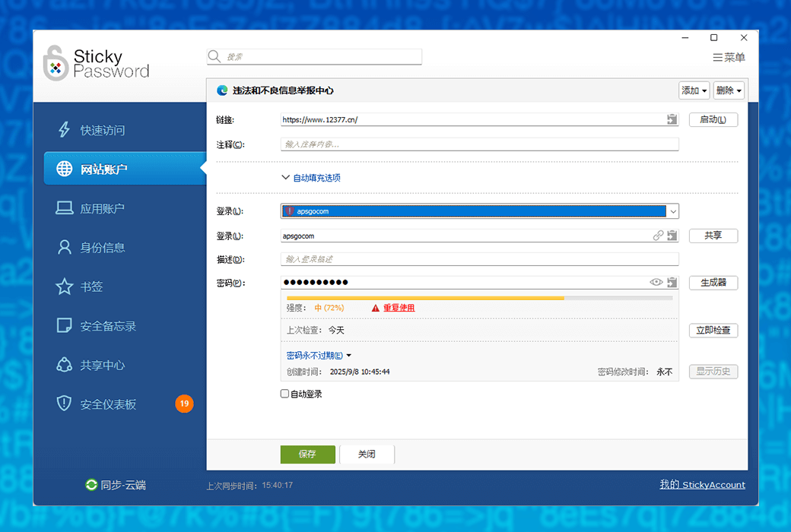
Task: Click the 启动 launch button
Action: tap(713, 119)
